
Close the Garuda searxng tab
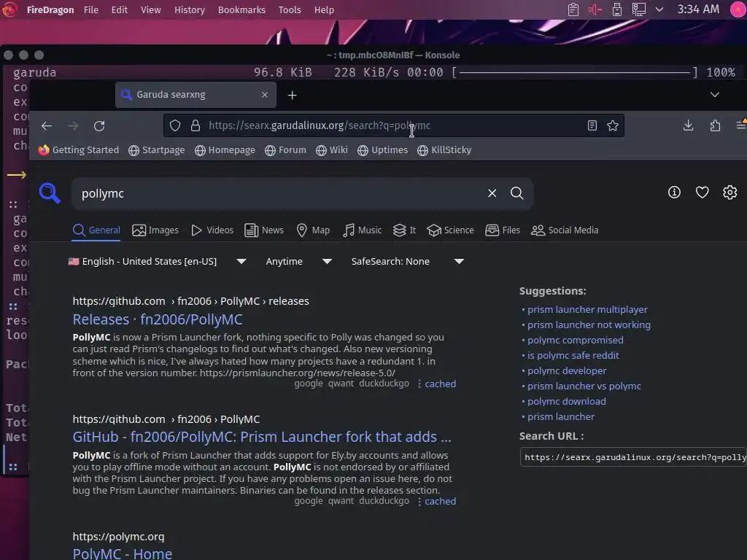tap(265, 95)
